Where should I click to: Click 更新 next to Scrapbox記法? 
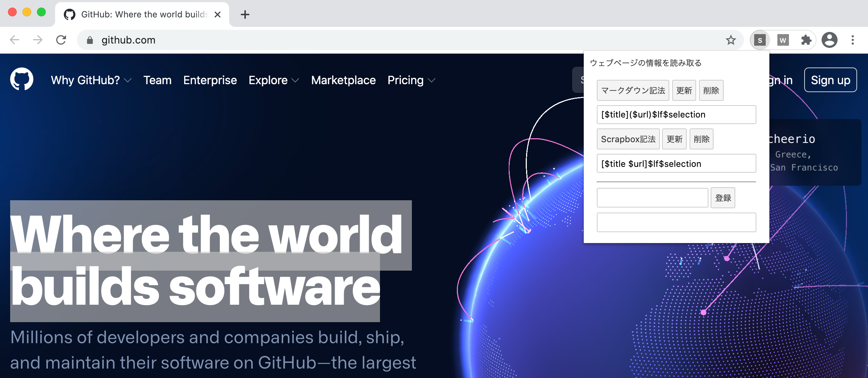(674, 139)
